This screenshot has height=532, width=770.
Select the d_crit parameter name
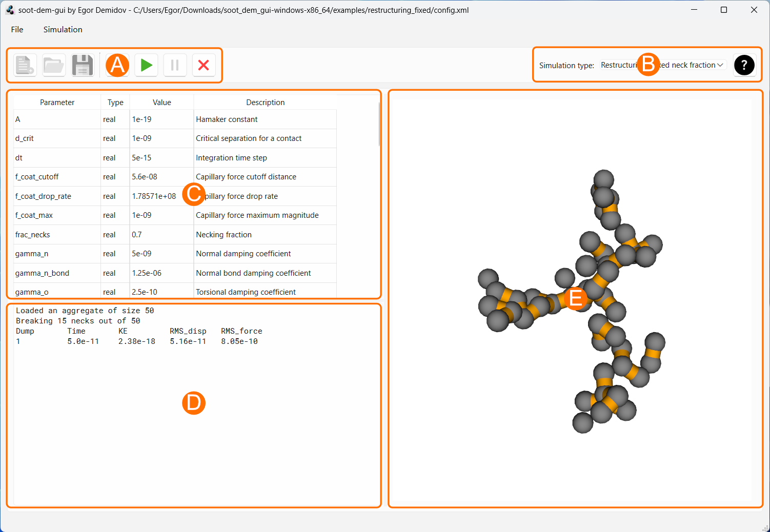[57, 138]
